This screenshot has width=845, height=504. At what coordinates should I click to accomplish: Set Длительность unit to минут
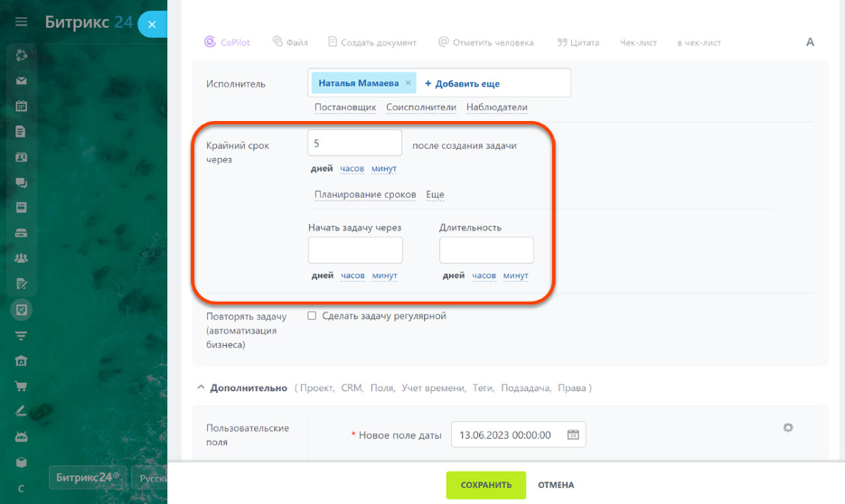(515, 275)
